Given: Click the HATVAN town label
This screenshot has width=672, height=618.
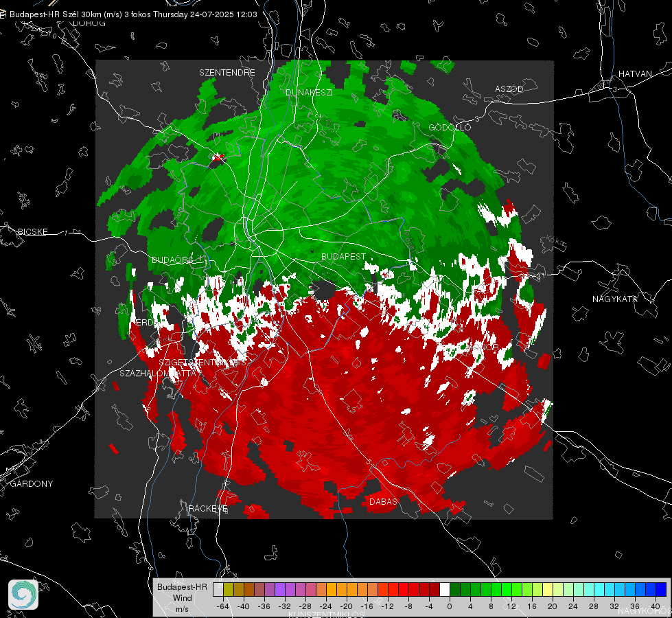Looking at the screenshot, I should point(635,73).
